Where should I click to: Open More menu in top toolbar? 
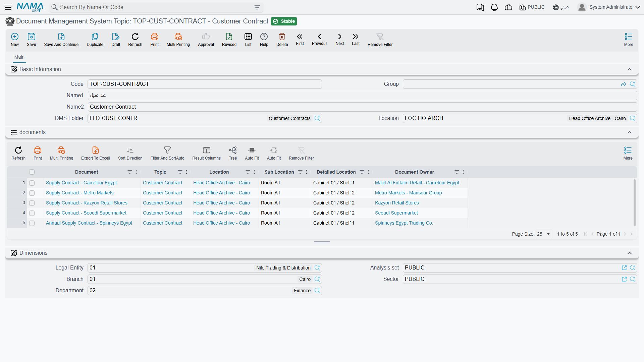(629, 40)
